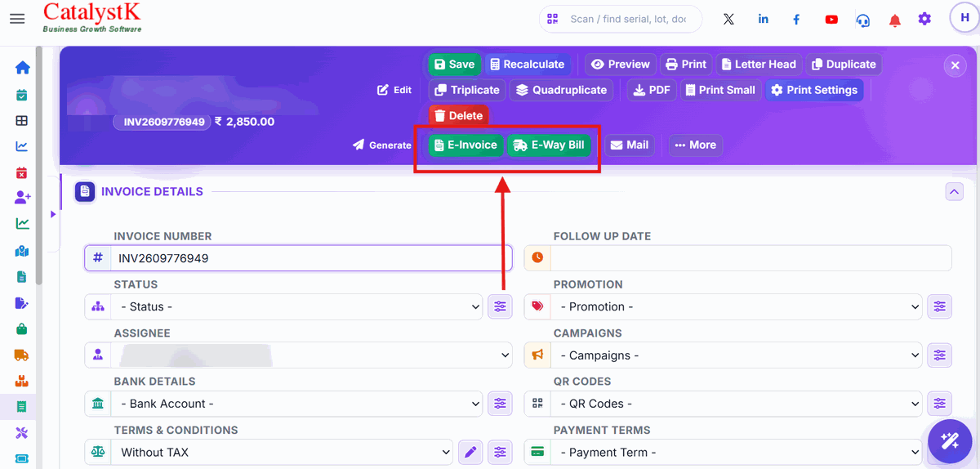The width and height of the screenshot is (980, 469).
Task: Generate an E-Invoice
Action: [x=465, y=145]
